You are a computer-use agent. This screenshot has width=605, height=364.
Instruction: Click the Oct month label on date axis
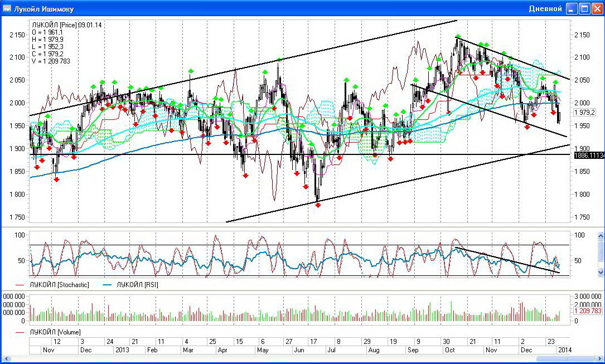[x=450, y=350]
